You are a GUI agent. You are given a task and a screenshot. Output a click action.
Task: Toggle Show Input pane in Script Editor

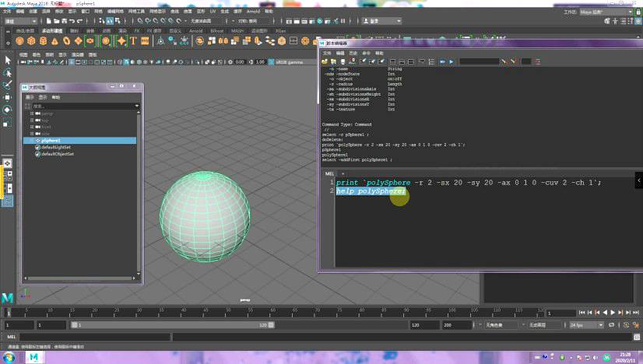click(402, 61)
